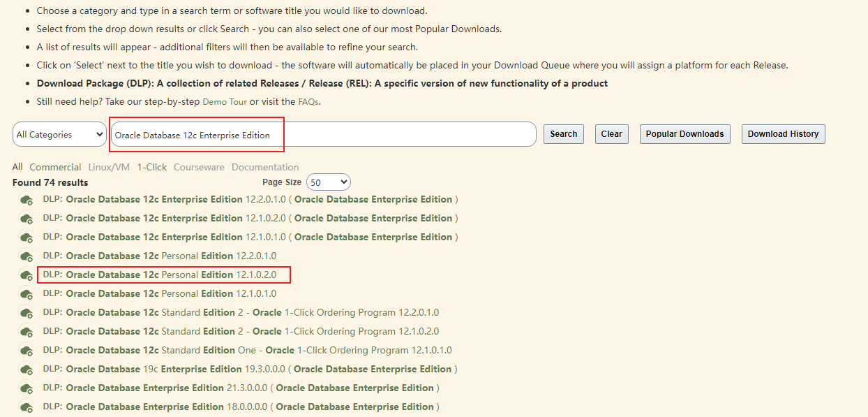Click download icon beside Oracle Database 19c 19.3.0.0.0
The width and height of the screenshot is (868, 417).
pyautogui.click(x=27, y=370)
